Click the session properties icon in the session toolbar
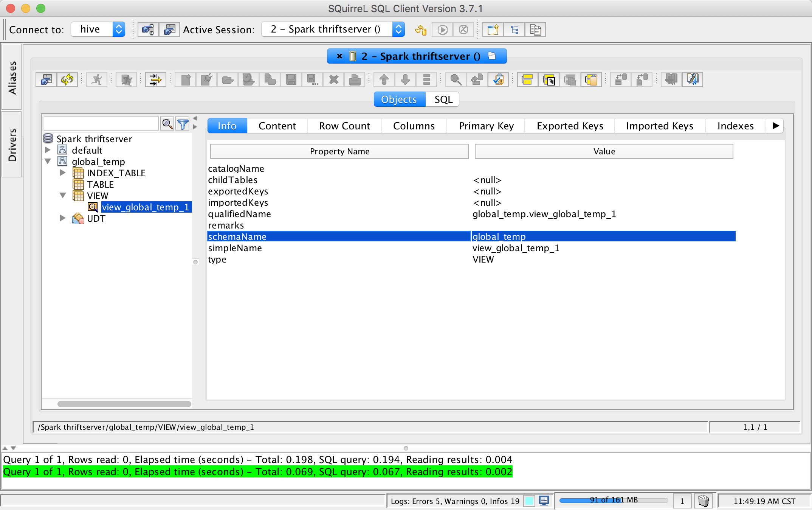Screen dimensions: 812x510 point(46,79)
